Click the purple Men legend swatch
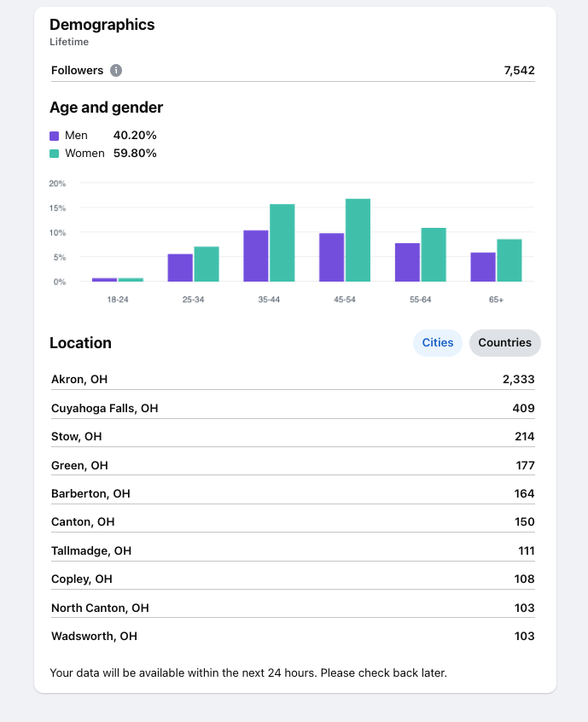The image size is (588, 722). click(x=55, y=136)
